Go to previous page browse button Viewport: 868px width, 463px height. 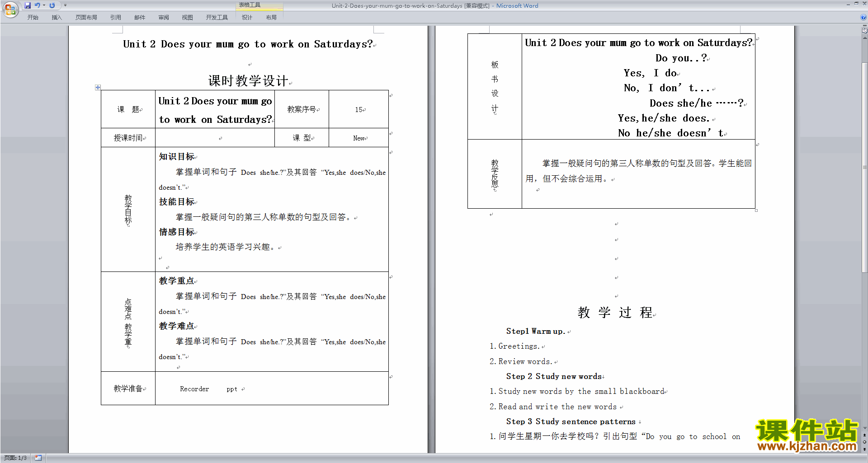(x=864, y=435)
